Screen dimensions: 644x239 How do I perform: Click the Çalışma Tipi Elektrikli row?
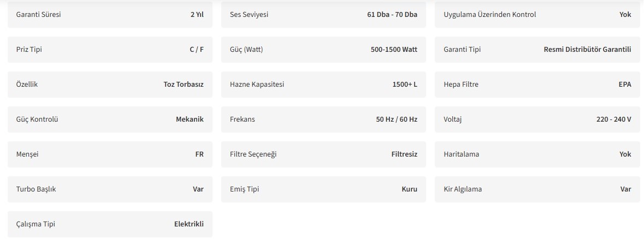[x=110, y=224]
